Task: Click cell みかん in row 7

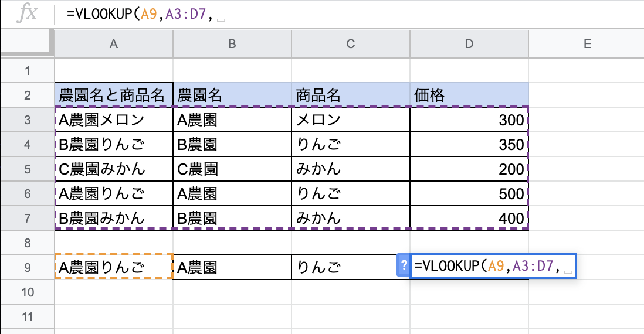Action: [x=350, y=219]
